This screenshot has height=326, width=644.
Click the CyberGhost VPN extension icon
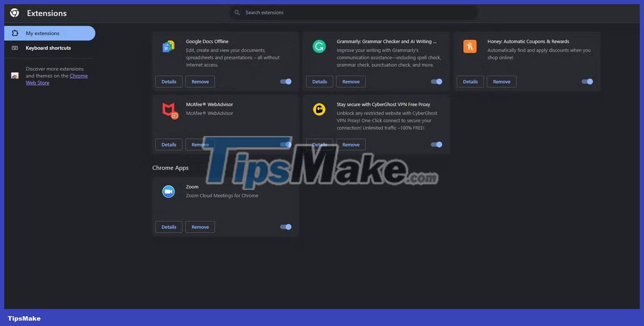319,109
